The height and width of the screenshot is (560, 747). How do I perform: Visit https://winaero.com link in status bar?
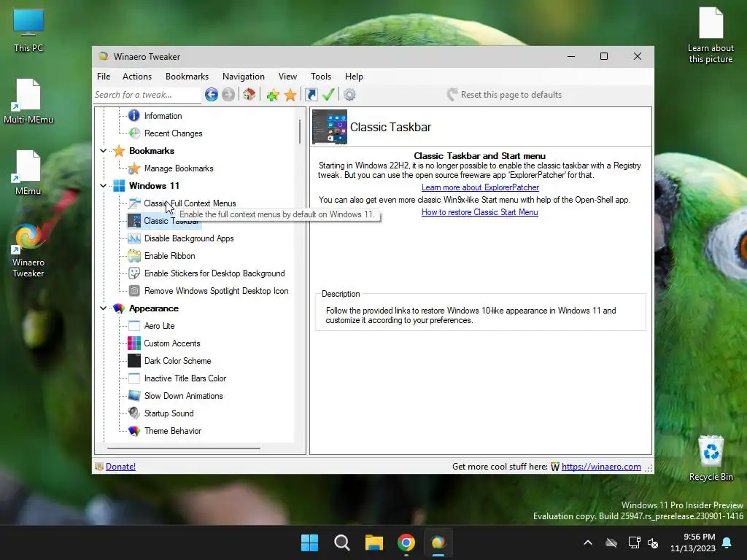[x=601, y=467]
